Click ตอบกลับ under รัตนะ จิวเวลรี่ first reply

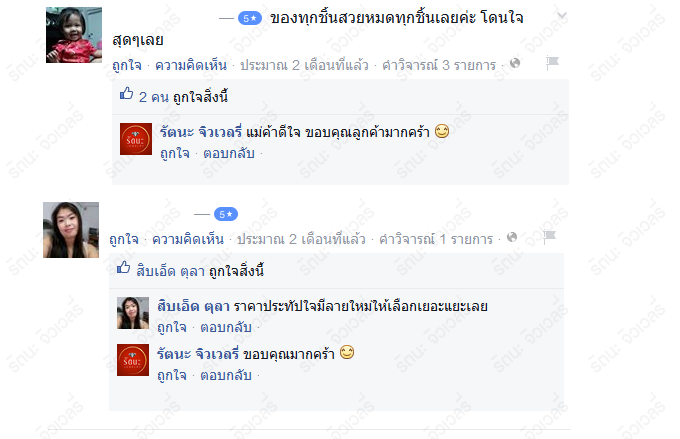(229, 153)
